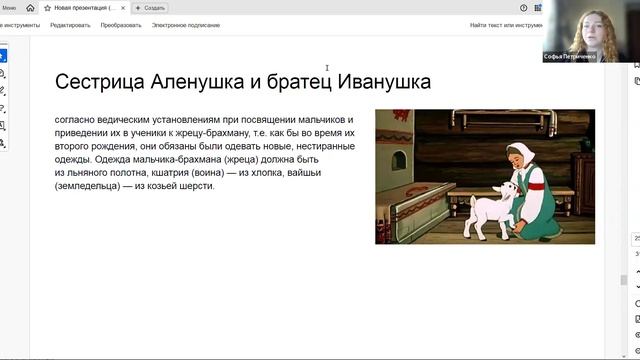Screen dimensions: 640x360
Task: Click the phrase кшатрия (воина) in the text
Action: [188, 173]
